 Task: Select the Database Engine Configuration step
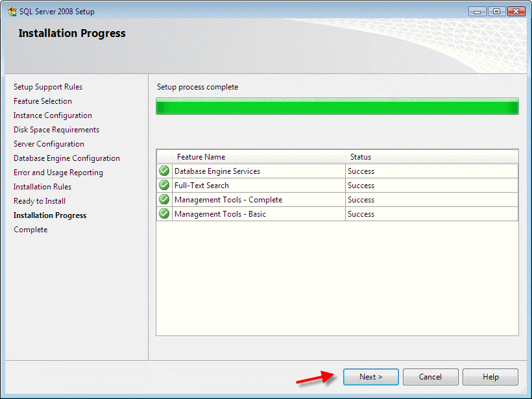click(x=66, y=158)
